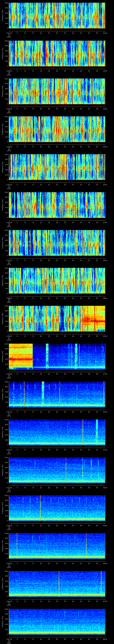
Task: Click the Frequency (Hz) axis label of 5:38:00 panel
Action: (x=3, y=280)
